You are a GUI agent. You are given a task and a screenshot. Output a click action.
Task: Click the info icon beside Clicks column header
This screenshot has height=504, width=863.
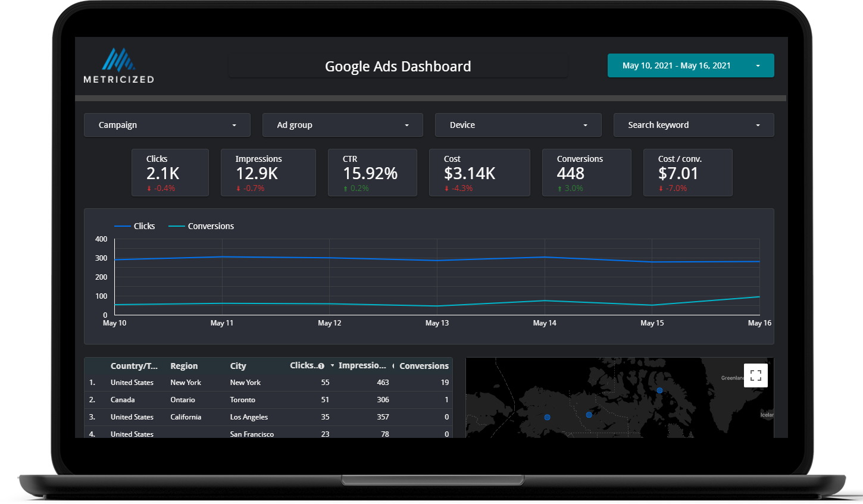click(x=322, y=365)
